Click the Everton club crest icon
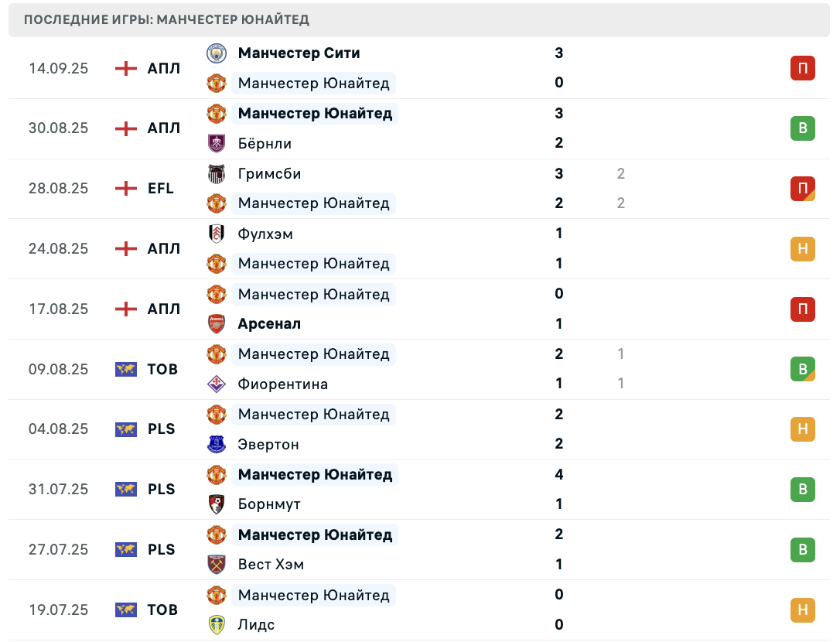 point(217,444)
